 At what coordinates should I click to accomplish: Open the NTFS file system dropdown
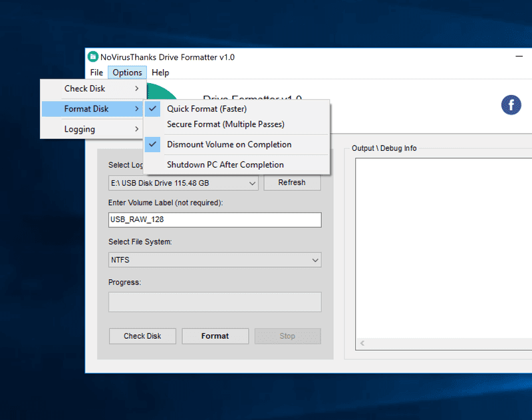(x=214, y=260)
